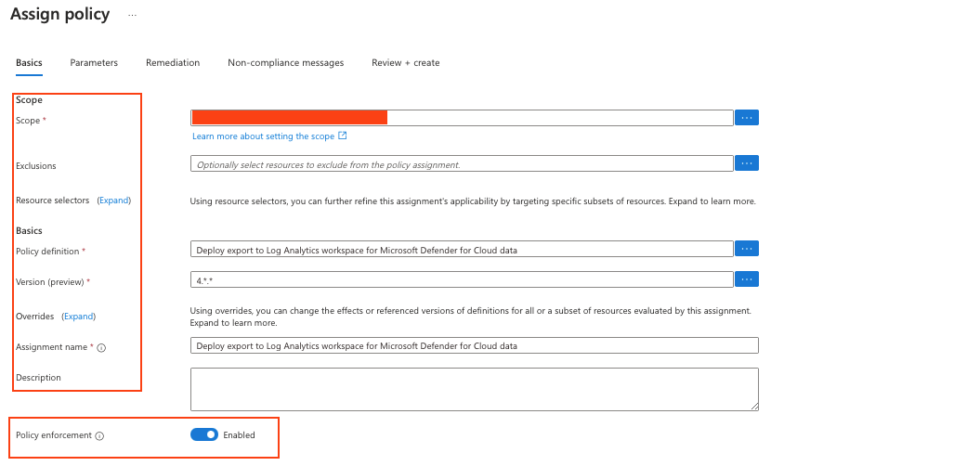
Task: Switch to the Parameters tab
Action: point(94,62)
